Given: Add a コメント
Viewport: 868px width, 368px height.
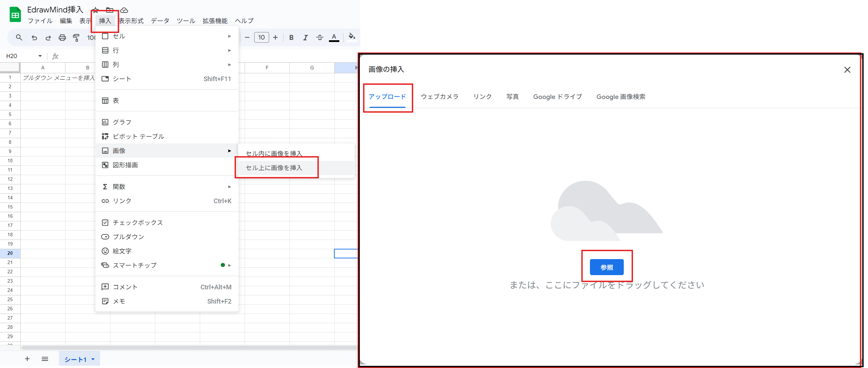Looking at the screenshot, I should [x=167, y=287].
